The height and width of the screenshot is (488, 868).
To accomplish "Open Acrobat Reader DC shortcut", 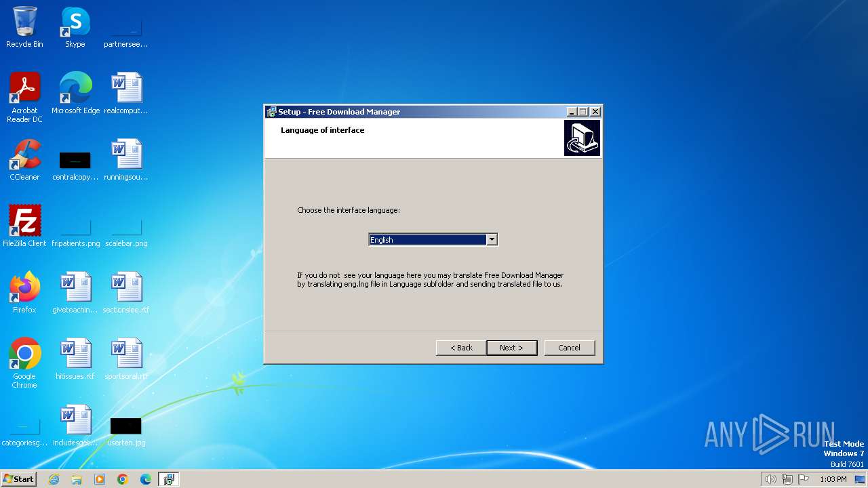I will coord(24,97).
